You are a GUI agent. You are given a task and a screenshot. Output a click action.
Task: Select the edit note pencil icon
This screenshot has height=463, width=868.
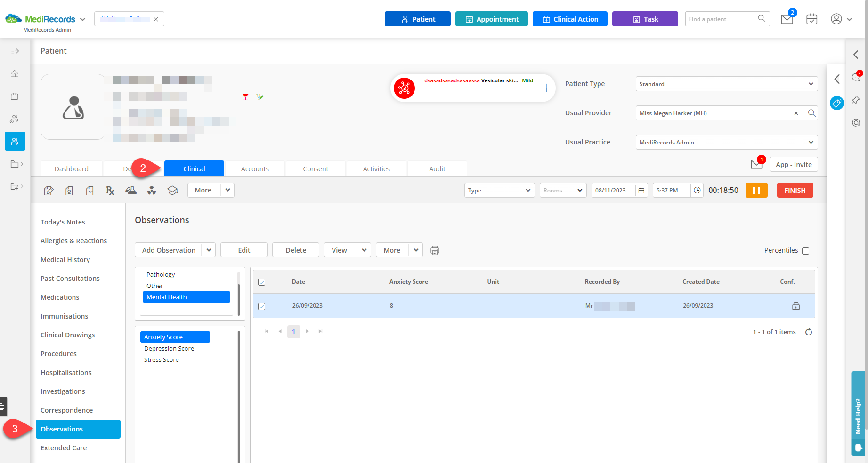click(49, 190)
